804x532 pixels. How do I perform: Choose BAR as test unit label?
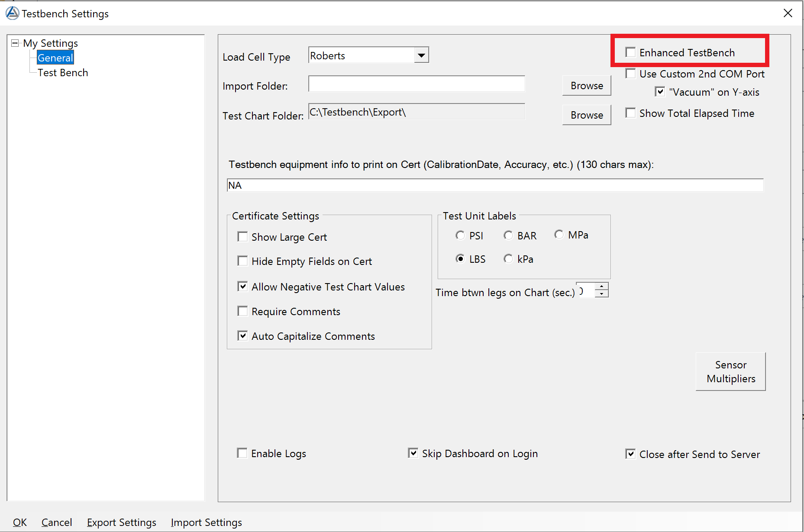point(508,235)
